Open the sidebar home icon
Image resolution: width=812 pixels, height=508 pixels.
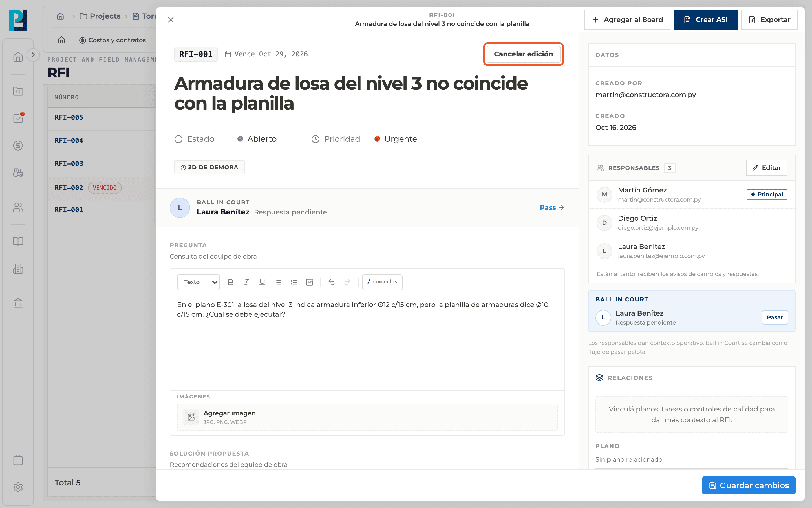(x=18, y=57)
